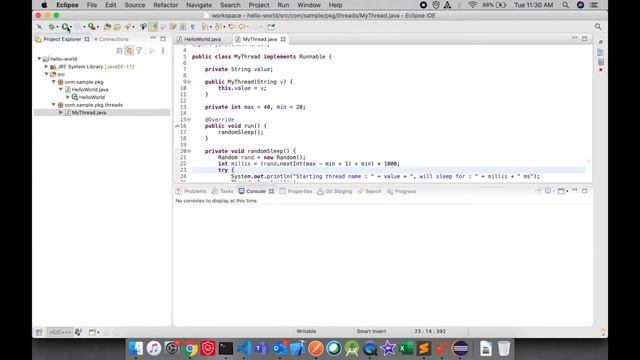640x360 pixels.
Task: Click the Eclipse icon in the Dock
Action: click(x=460, y=349)
